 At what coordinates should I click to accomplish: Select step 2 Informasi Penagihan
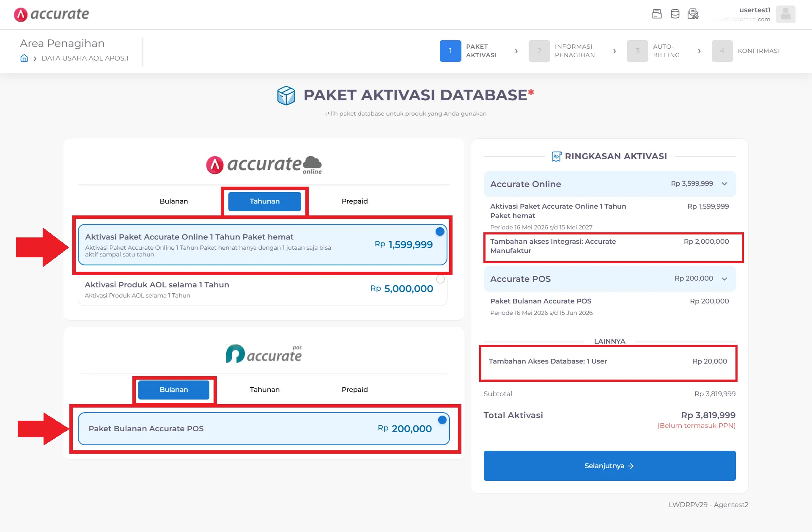pos(562,51)
